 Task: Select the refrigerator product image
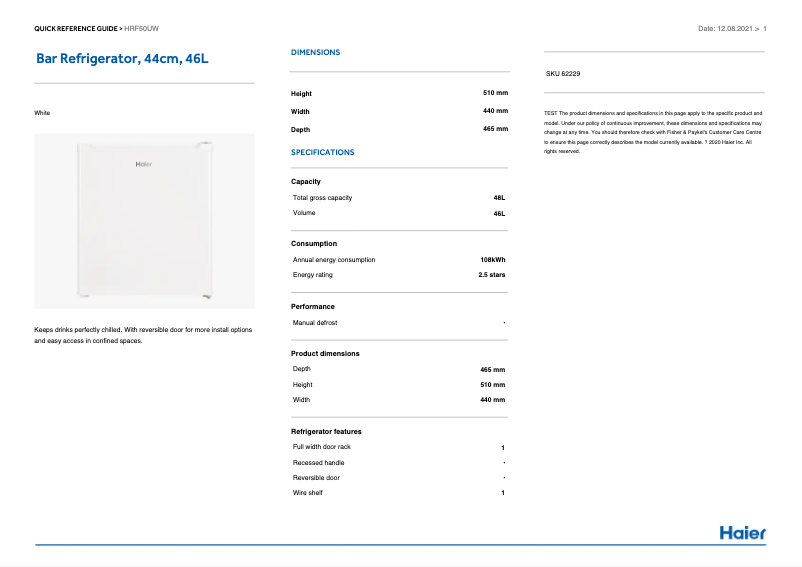tap(144, 221)
